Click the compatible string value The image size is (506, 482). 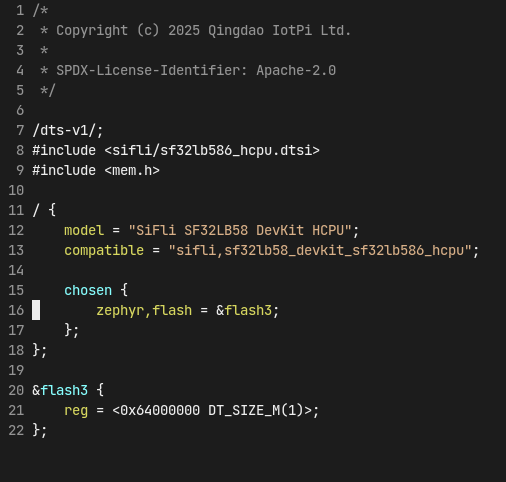320,250
